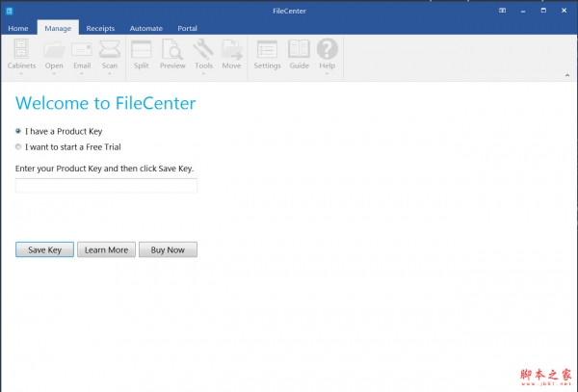Open the Settings icon
Viewport: 578px width, 392px height.
coord(267,50)
